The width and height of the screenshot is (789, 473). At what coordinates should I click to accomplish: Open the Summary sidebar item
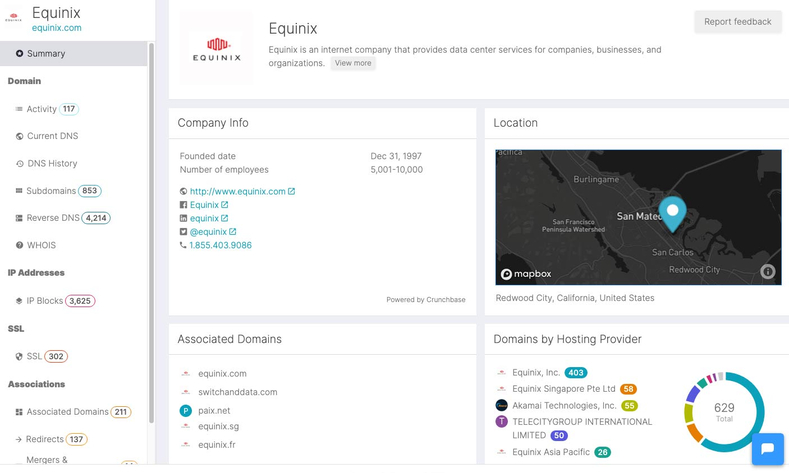(x=73, y=53)
